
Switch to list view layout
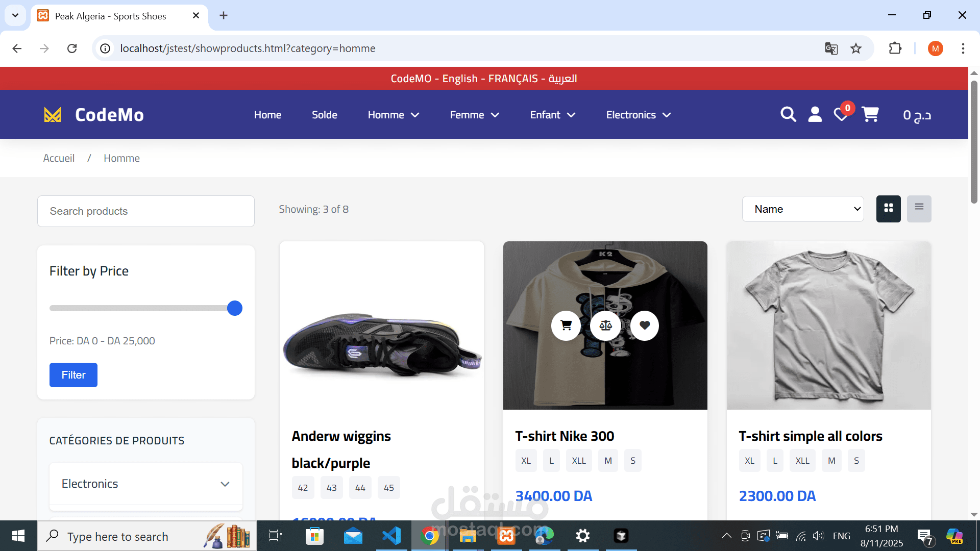[x=919, y=209]
